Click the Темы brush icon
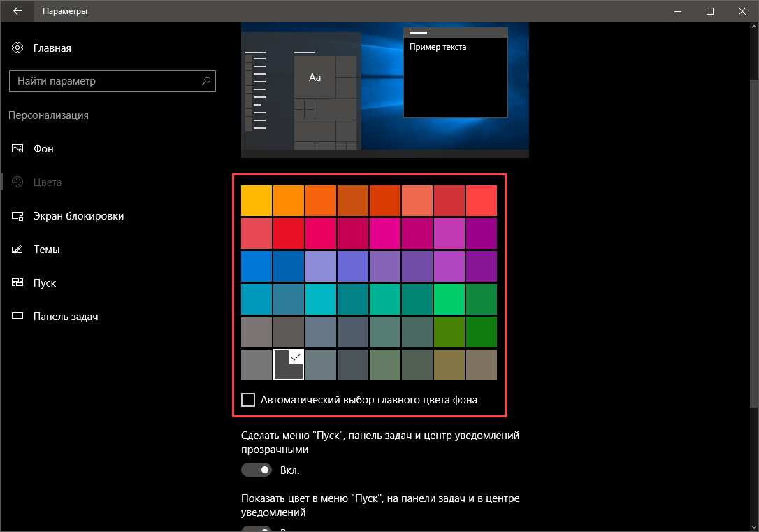Image resolution: width=759 pixels, height=532 pixels. pyautogui.click(x=17, y=250)
